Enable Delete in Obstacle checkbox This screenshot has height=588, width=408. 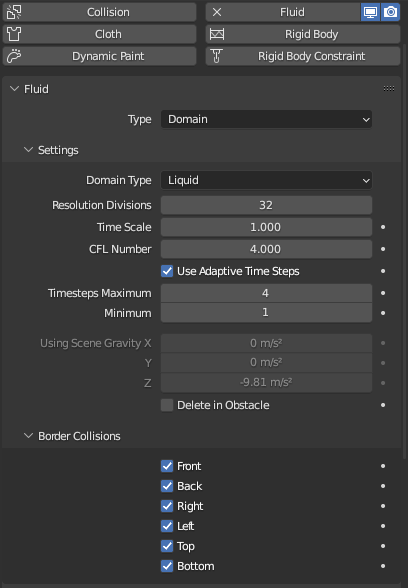(x=167, y=405)
